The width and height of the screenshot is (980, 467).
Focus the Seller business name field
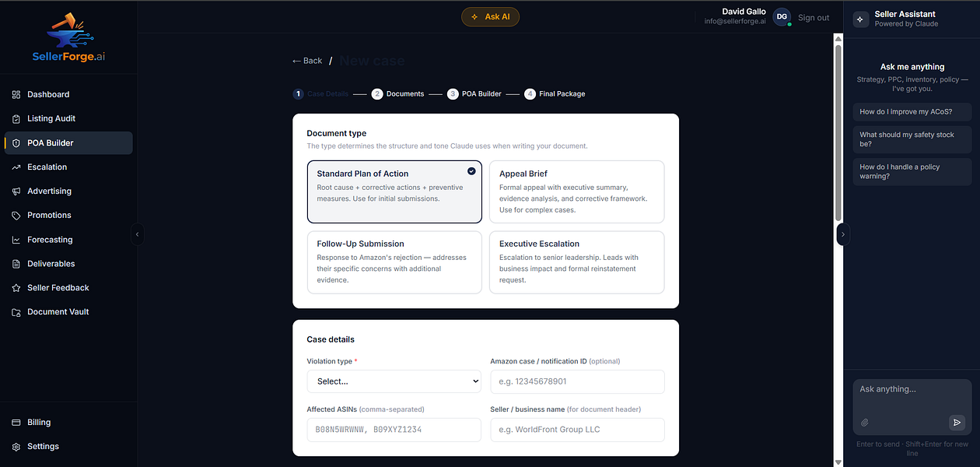click(577, 430)
